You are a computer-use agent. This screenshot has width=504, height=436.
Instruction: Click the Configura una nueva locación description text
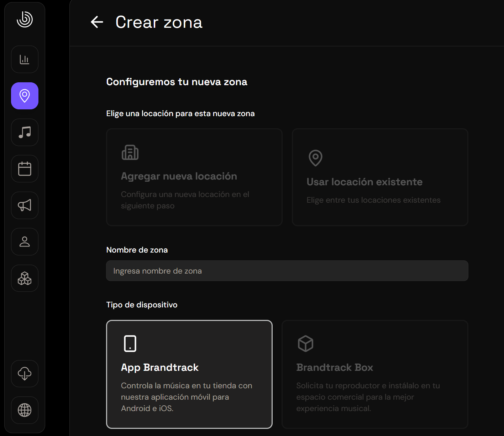click(x=185, y=200)
